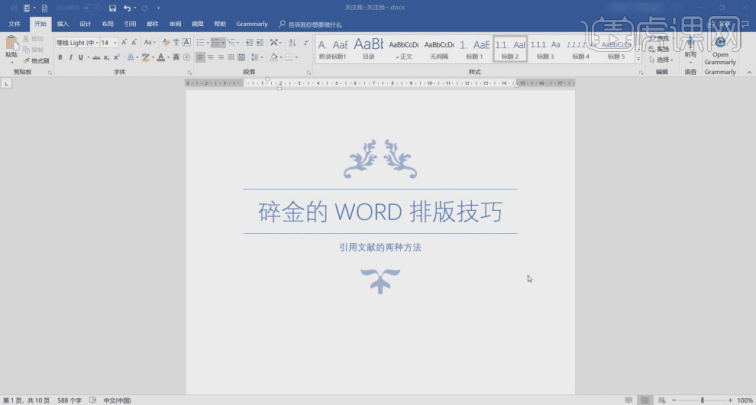The width and height of the screenshot is (756, 405).
Task: Open the borders dropdown arrow
Action: 296,57
